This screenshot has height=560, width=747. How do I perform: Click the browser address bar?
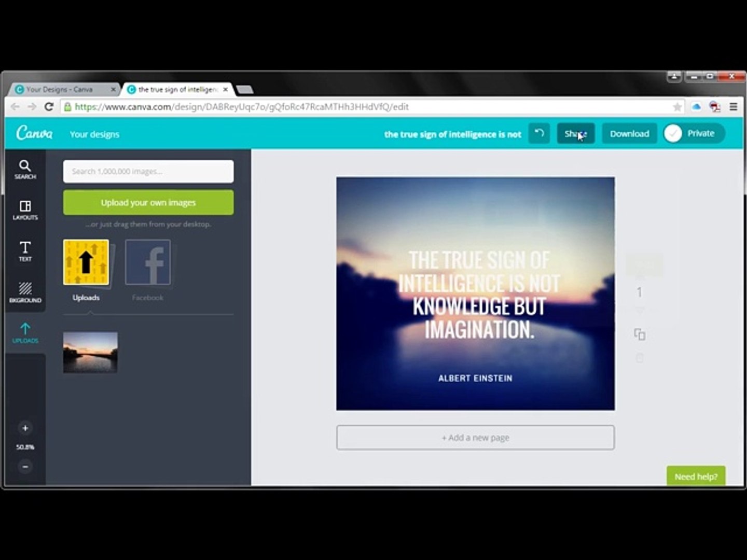[x=371, y=107]
